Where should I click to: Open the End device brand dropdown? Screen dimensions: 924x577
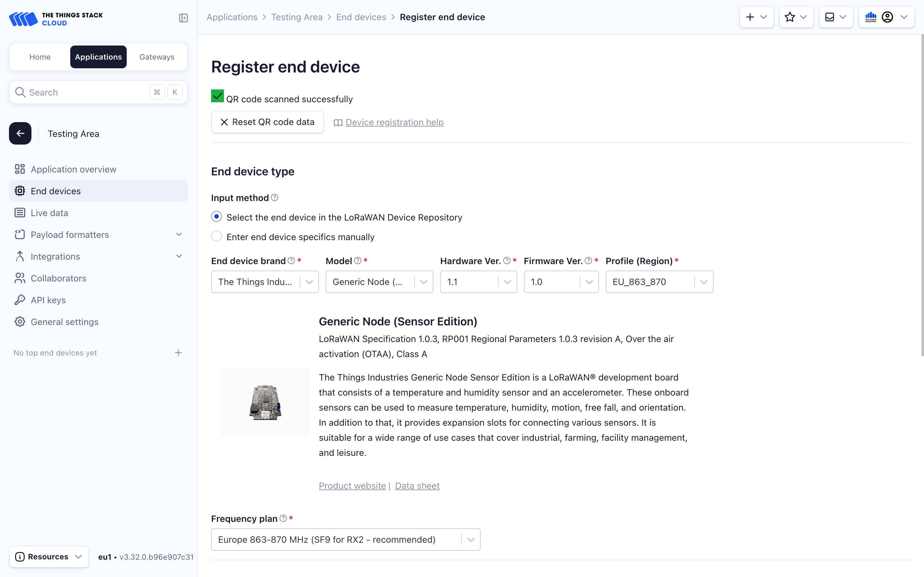tap(265, 282)
